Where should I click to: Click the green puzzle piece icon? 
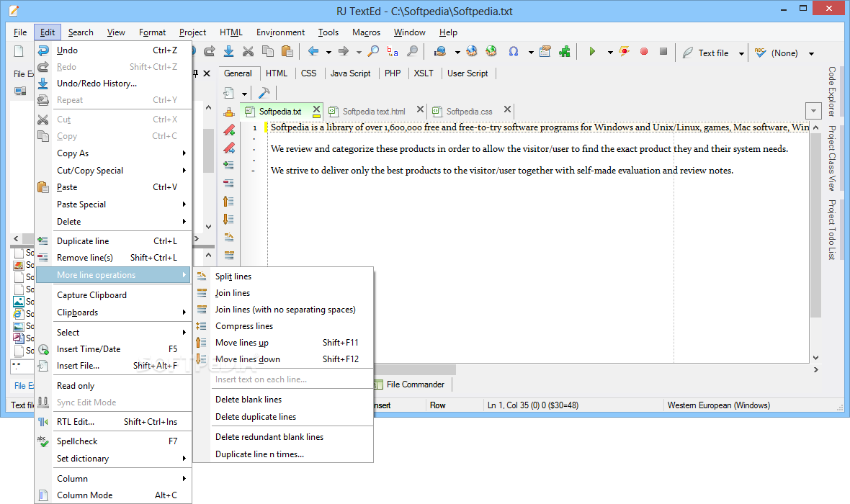565,52
